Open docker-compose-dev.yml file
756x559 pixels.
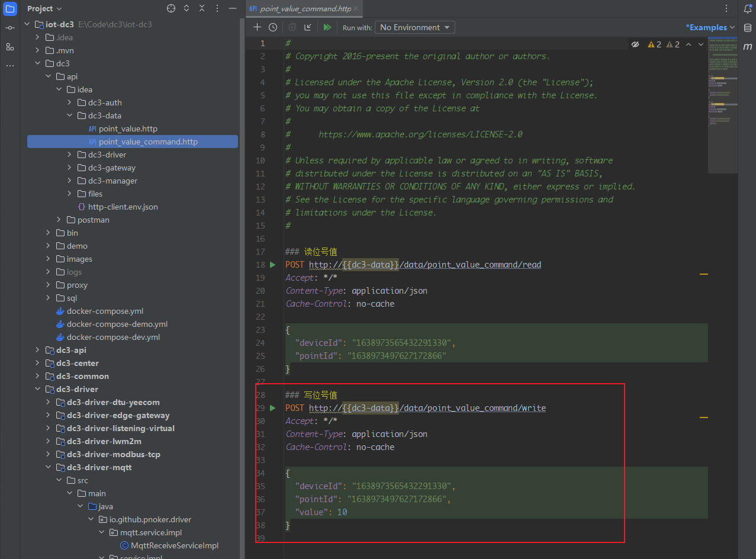pyautogui.click(x=113, y=337)
